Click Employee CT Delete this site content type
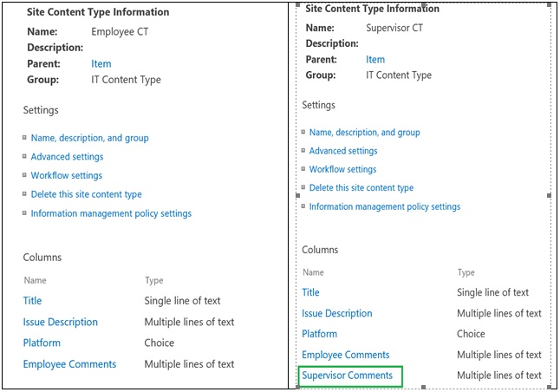 click(x=86, y=194)
